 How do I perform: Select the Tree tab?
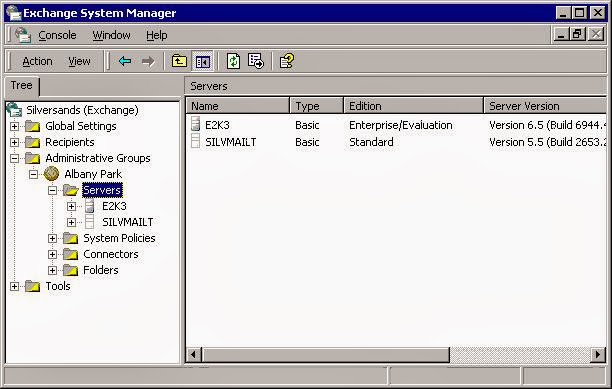pyautogui.click(x=21, y=85)
